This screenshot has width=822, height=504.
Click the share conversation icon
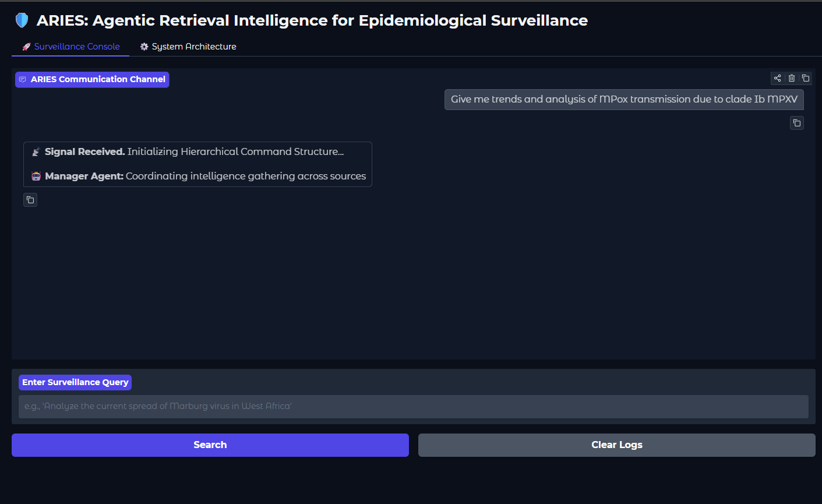click(x=777, y=78)
